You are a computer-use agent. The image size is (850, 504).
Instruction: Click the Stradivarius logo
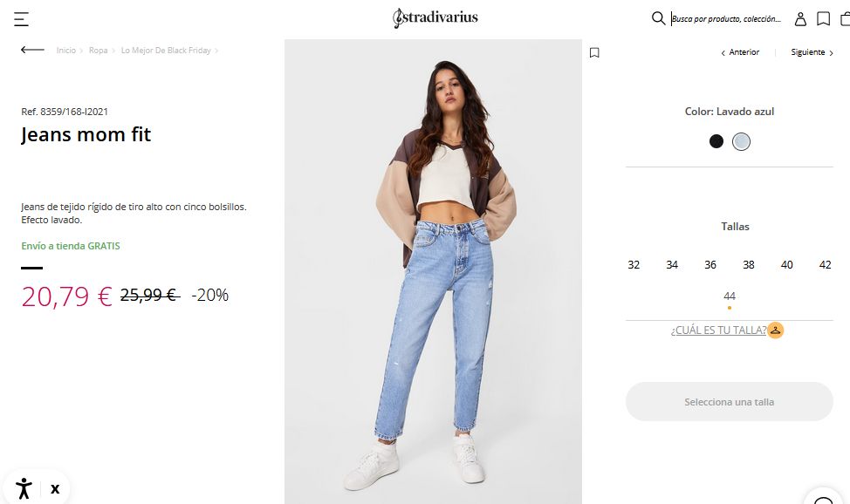point(435,18)
